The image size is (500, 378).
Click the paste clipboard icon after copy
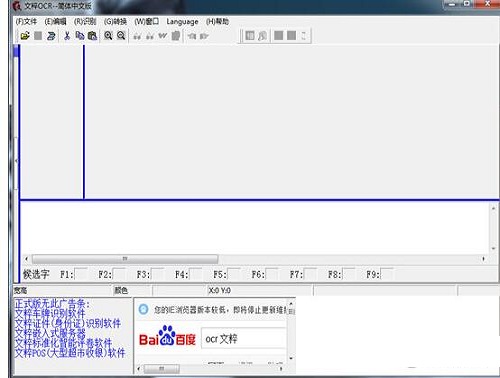pos(92,35)
